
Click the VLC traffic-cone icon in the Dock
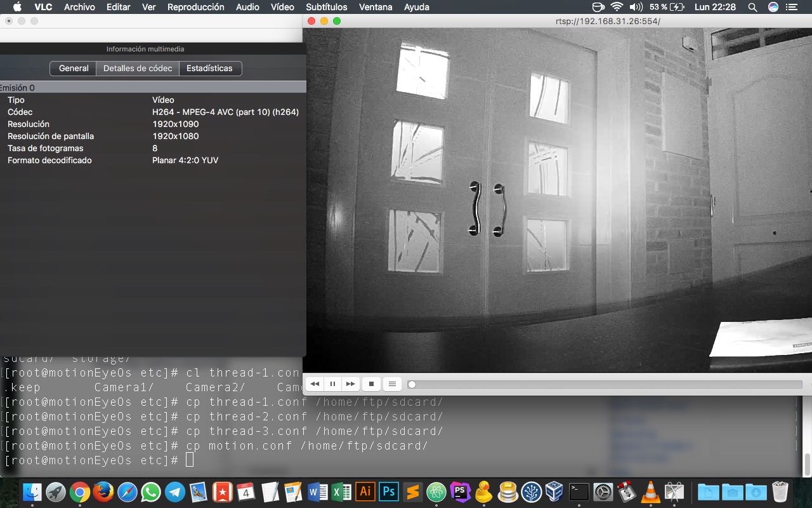click(x=650, y=491)
